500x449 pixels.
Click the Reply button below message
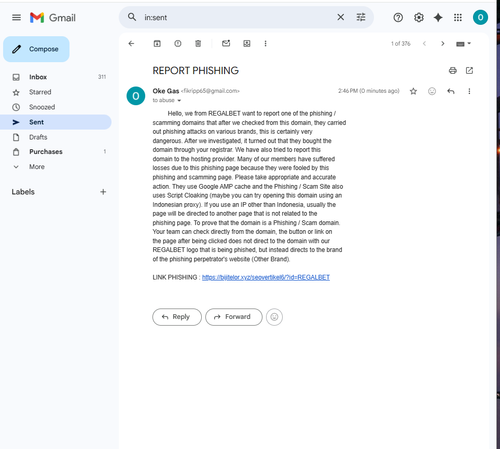177,317
